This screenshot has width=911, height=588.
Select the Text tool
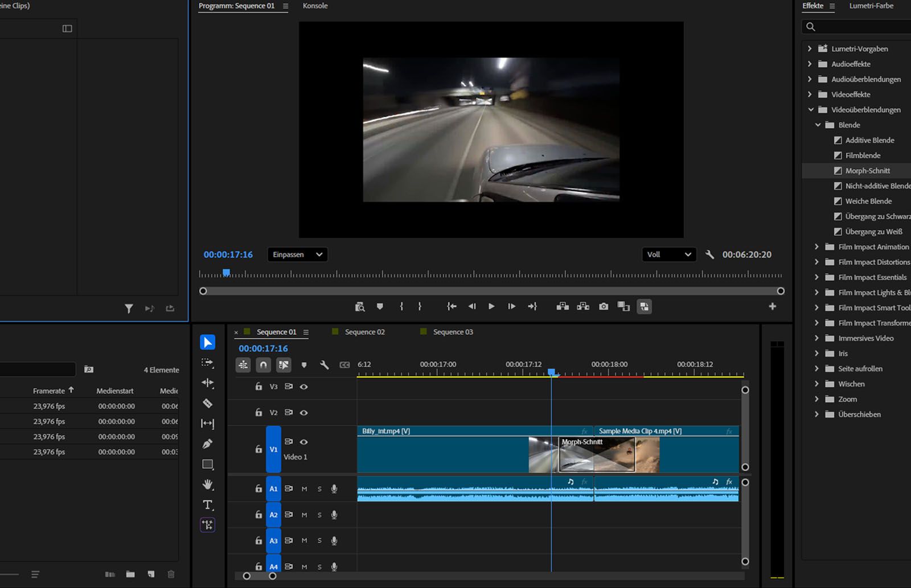(x=208, y=505)
